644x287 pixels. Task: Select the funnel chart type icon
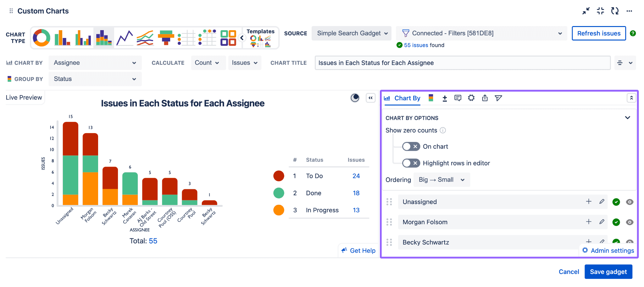[x=166, y=38]
